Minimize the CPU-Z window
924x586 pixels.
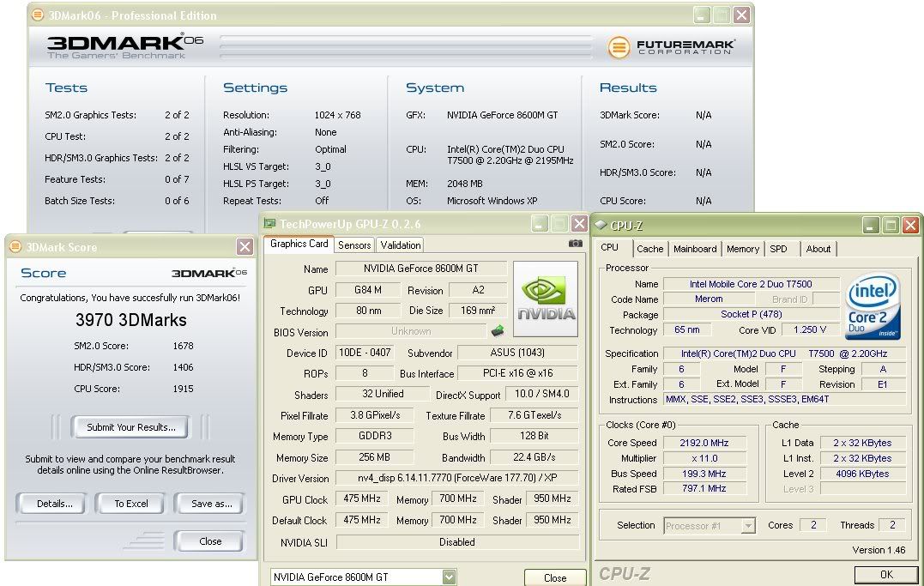coord(871,225)
